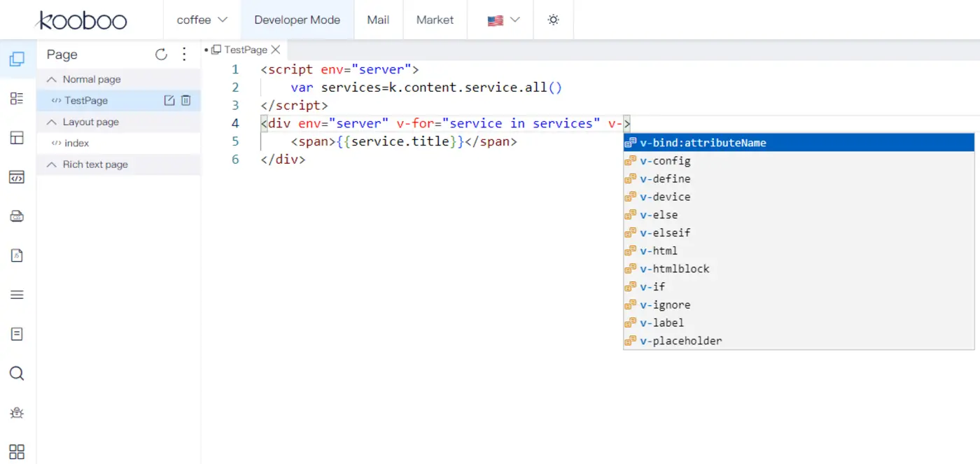
Task: Select TestPage in the page tree
Action: tap(118, 101)
